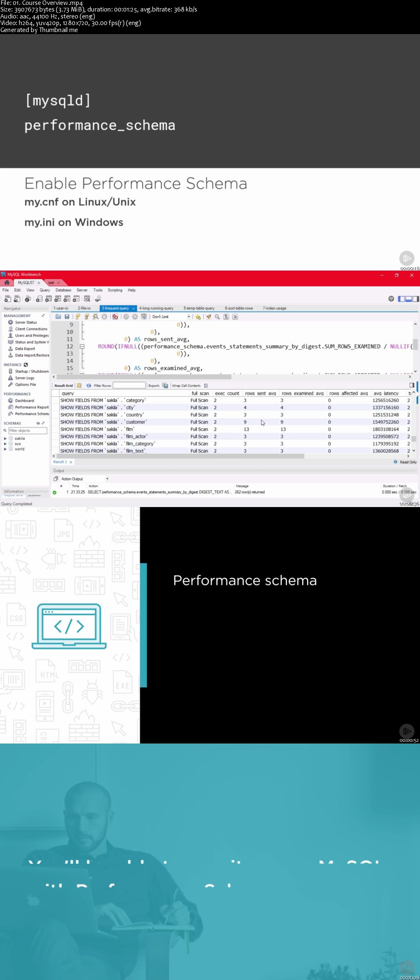Expand the Schemas section icon
The height and width of the screenshot is (980, 420).
pyautogui.click(x=43, y=423)
